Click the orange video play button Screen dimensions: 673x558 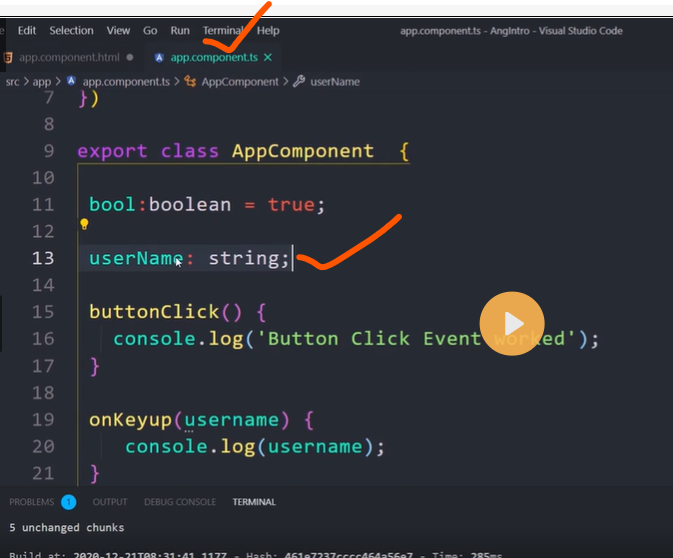(x=512, y=323)
